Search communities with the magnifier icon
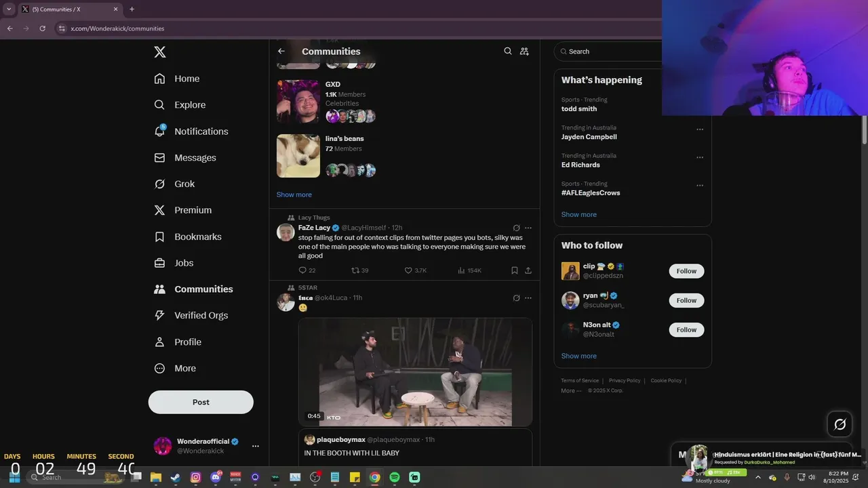 (508, 52)
